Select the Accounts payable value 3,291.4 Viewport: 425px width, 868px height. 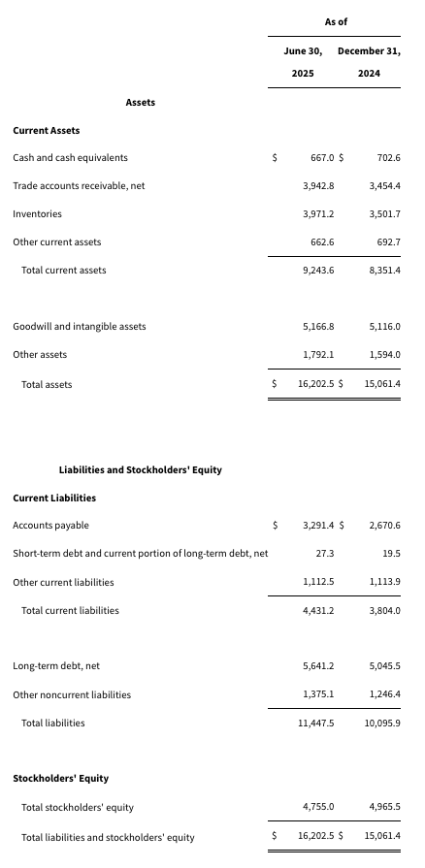(318, 526)
